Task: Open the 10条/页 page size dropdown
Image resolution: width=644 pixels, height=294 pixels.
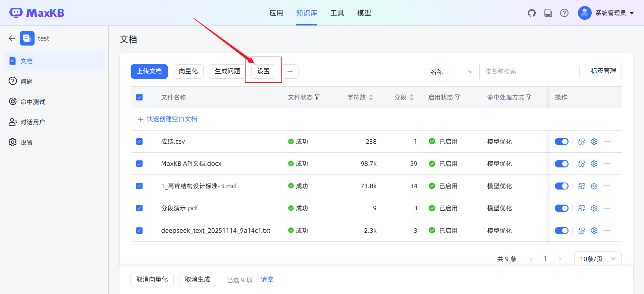Action: click(x=598, y=259)
